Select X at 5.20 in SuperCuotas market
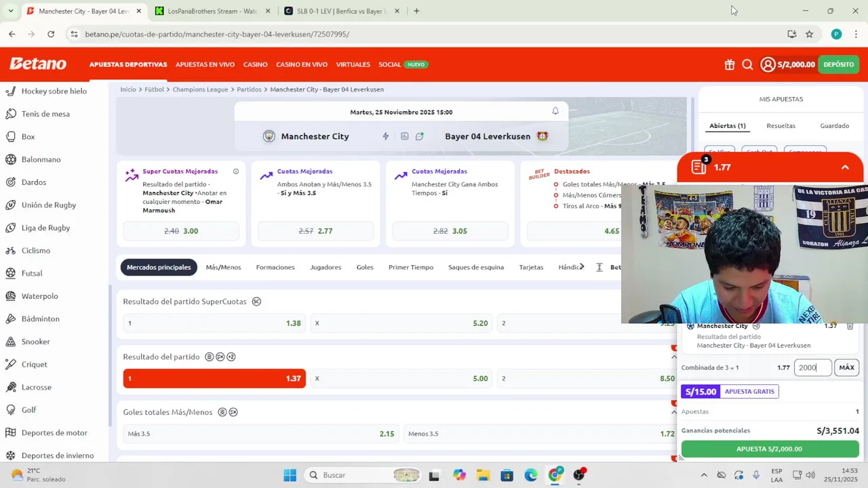The image size is (868, 488). [401, 323]
